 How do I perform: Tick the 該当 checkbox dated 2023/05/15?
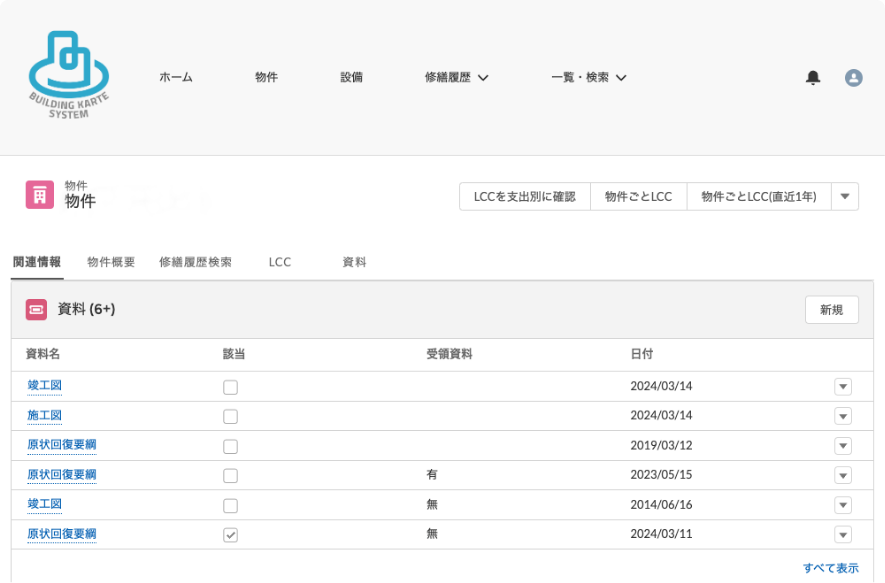coord(230,476)
